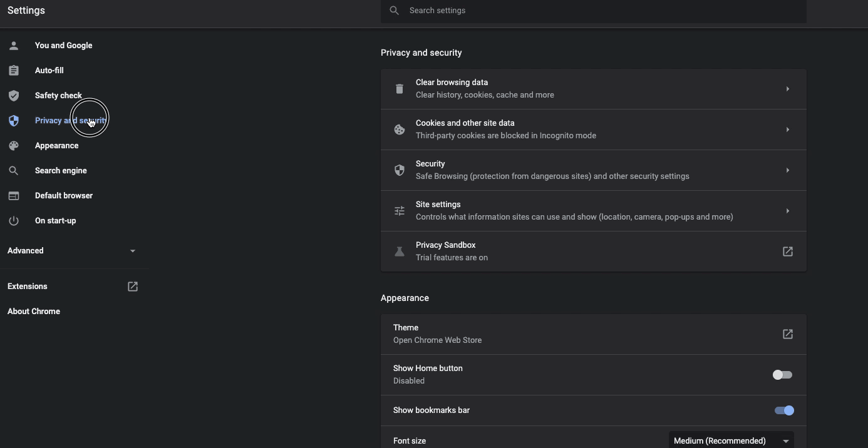Click the Site settings description text
The image size is (868, 448).
pyautogui.click(x=575, y=217)
